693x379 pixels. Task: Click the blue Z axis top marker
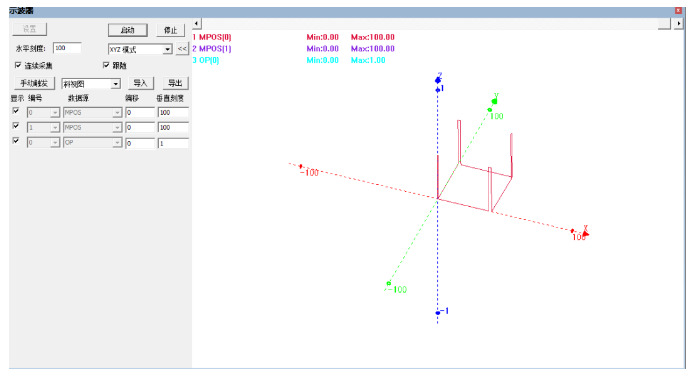[x=438, y=80]
